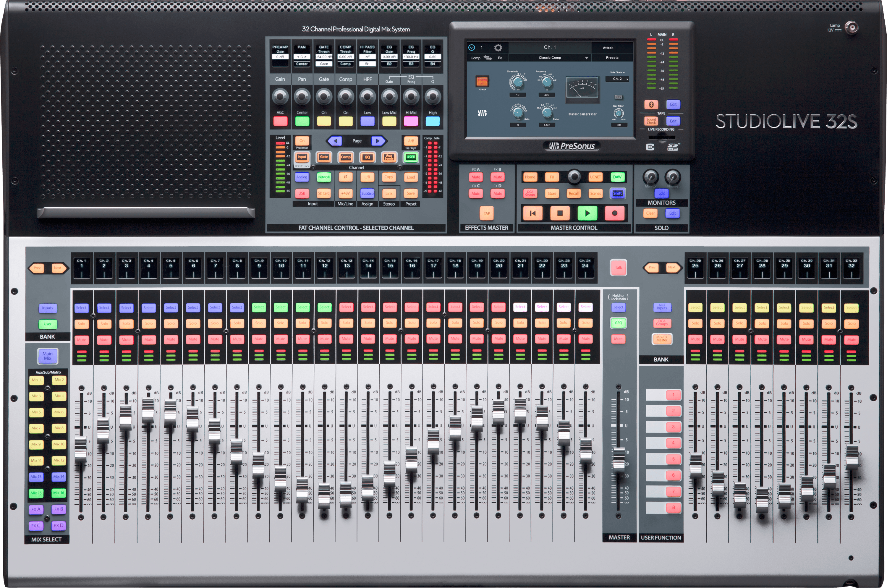887x588 pixels.
Task: Click the Sound Check button
Action: click(651, 121)
